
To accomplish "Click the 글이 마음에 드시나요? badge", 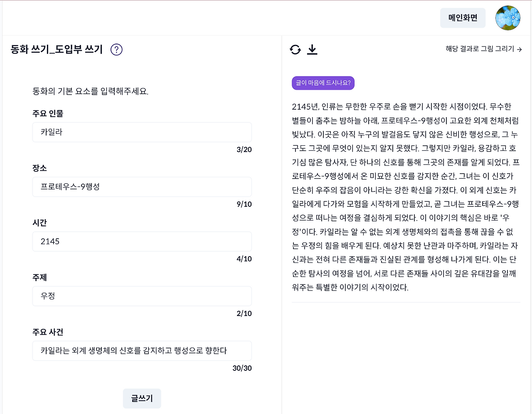I will (323, 83).
